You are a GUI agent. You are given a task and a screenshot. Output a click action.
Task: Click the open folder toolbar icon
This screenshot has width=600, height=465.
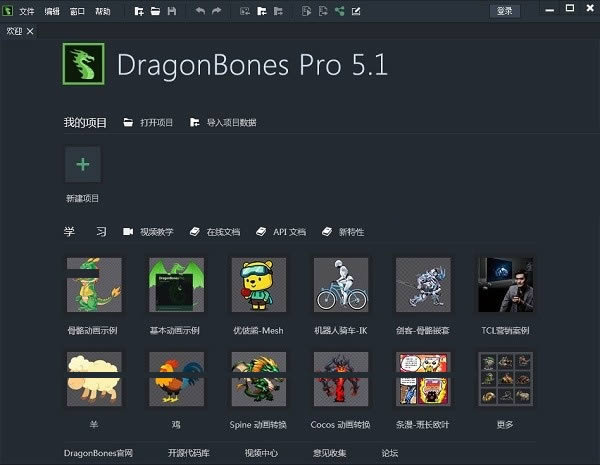click(x=155, y=11)
